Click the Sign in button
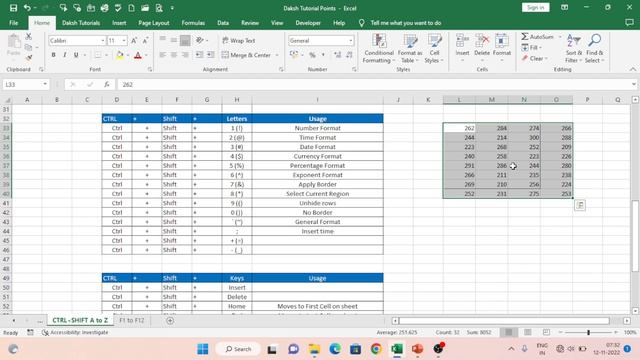640x360 pixels. [536, 7]
